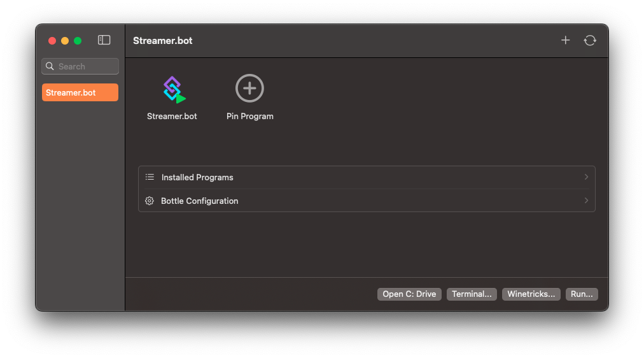The image size is (644, 358).
Task: Select Streamer.bot bottle in sidebar
Action: pyautogui.click(x=80, y=92)
